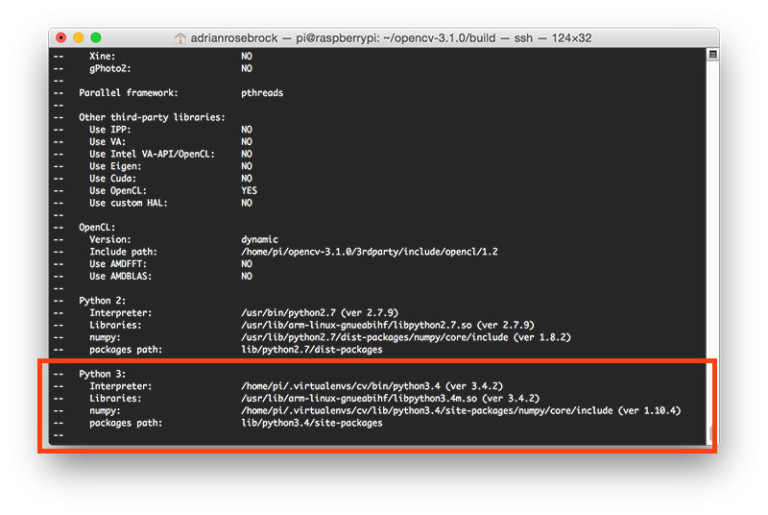Click the yellow minimize window button
Viewport: 768px width, 515px height.
78,38
